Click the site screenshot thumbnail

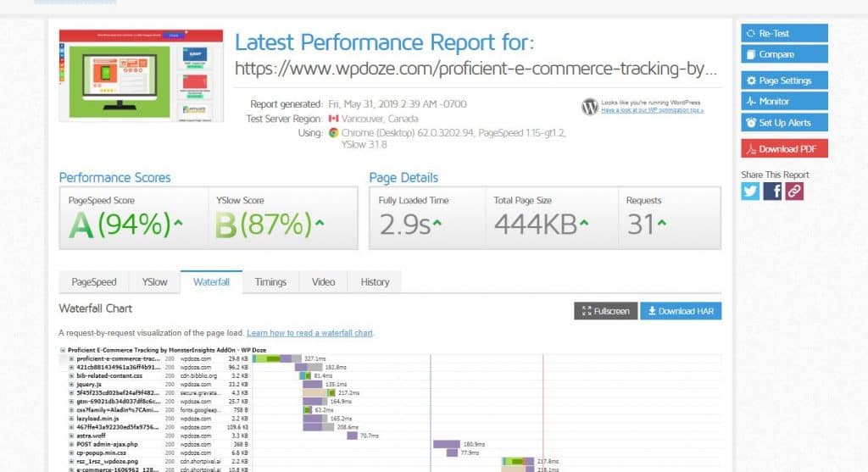point(142,75)
